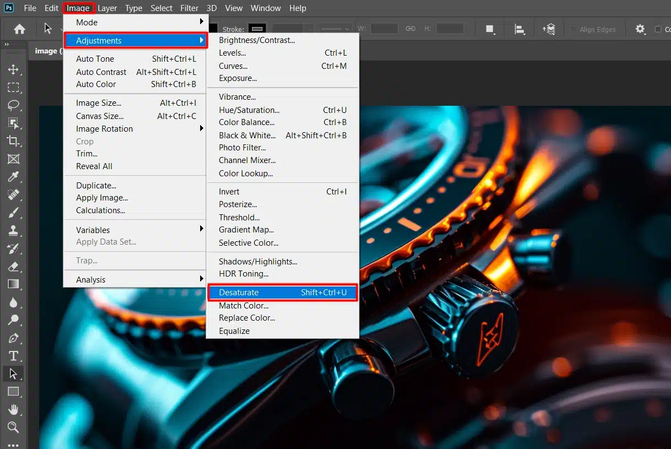The height and width of the screenshot is (449, 671).
Task: Open path arrangement icon in options bar
Action: click(549, 29)
